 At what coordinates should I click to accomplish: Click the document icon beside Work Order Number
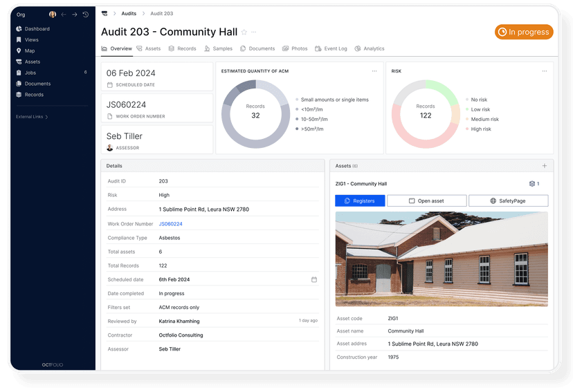109,116
